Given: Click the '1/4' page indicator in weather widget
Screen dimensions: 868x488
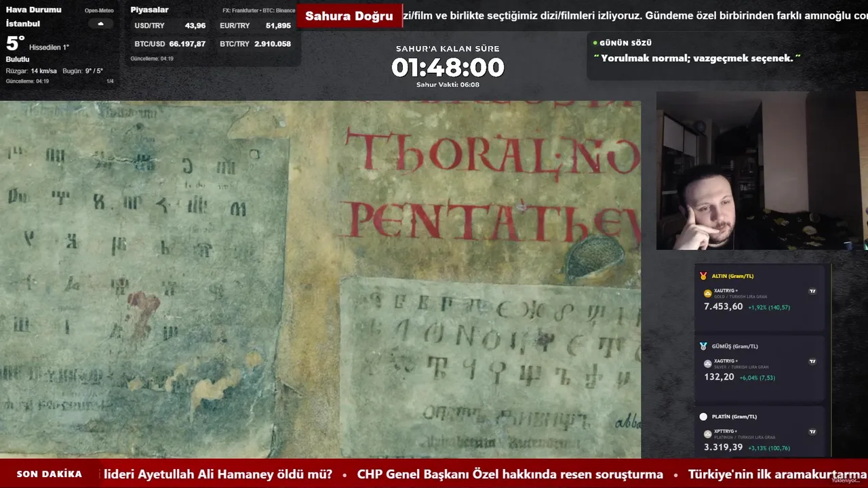Looking at the screenshot, I should 110,81.
